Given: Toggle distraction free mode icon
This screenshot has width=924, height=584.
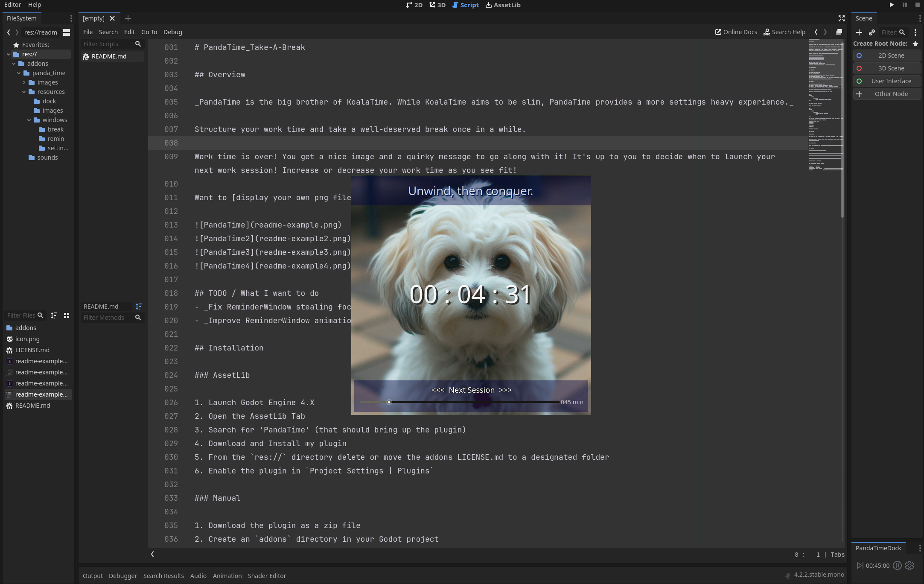Looking at the screenshot, I should [841, 18].
